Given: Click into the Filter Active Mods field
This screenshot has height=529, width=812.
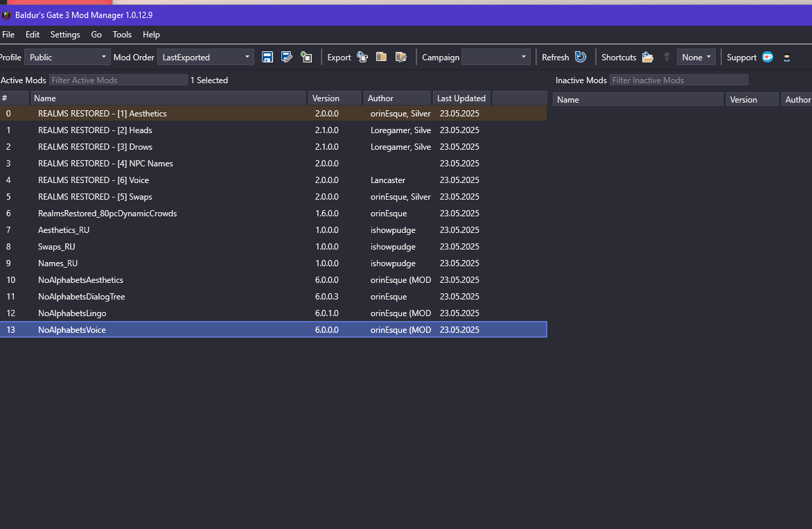Looking at the screenshot, I should (x=118, y=80).
